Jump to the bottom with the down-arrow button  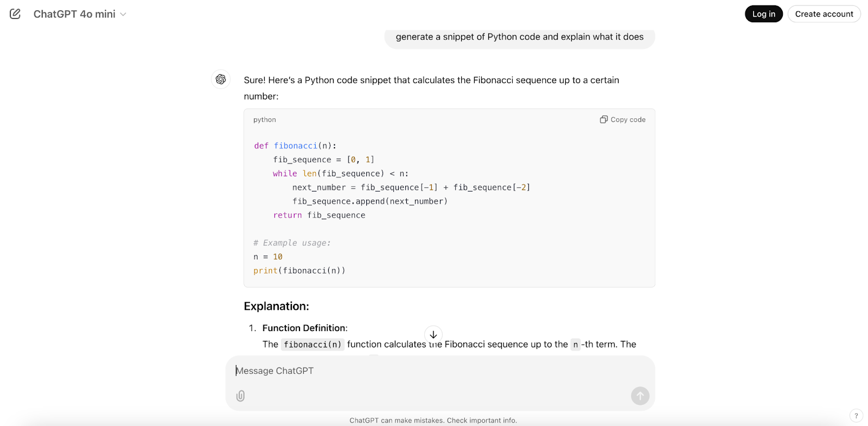(x=433, y=334)
